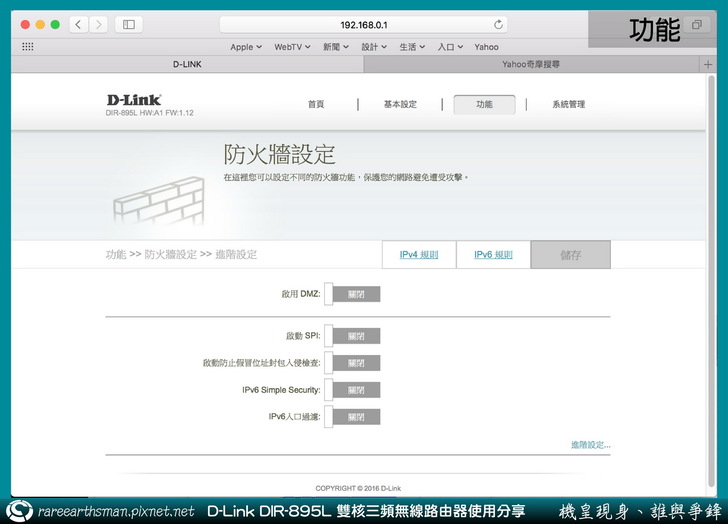Expand the Apple bookmarks dropdown
728x524 pixels.
(246, 47)
